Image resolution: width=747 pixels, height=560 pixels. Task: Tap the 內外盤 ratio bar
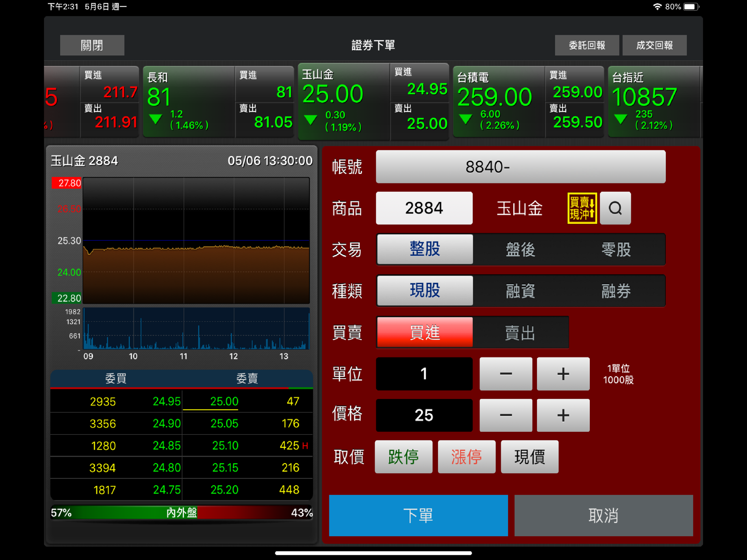182,512
